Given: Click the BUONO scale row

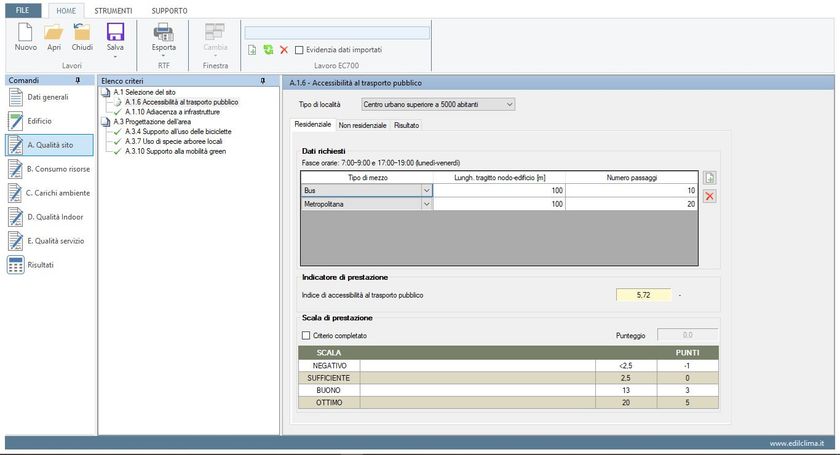Looking at the screenshot, I should (508, 390).
